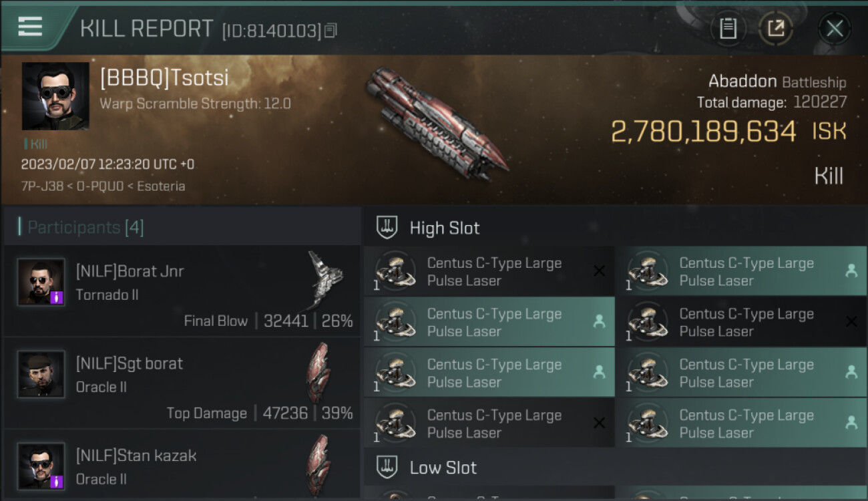Click Sgt borat's Oracle II ship icon
868x501 pixels.
pyautogui.click(x=318, y=372)
